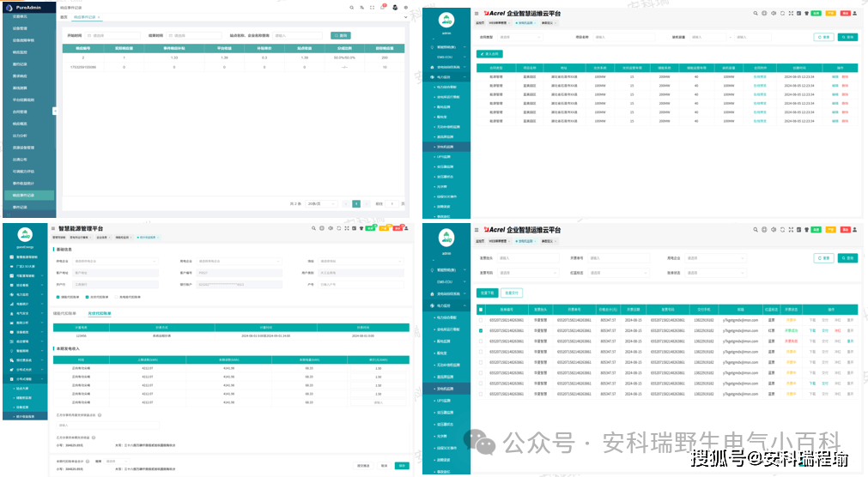This screenshot has width=868, height=477.
Task: Click green alarm badge in Acrel invoice-list header
Action: tap(816, 230)
